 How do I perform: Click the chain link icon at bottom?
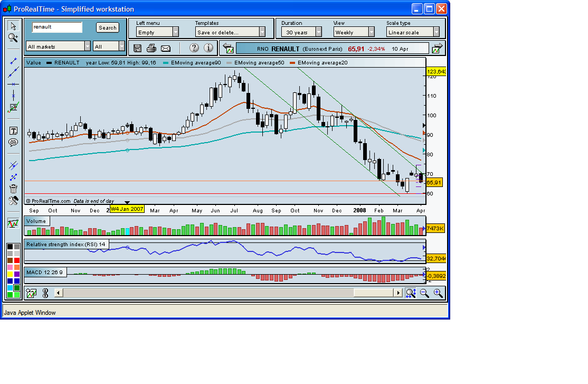pyautogui.click(x=45, y=293)
